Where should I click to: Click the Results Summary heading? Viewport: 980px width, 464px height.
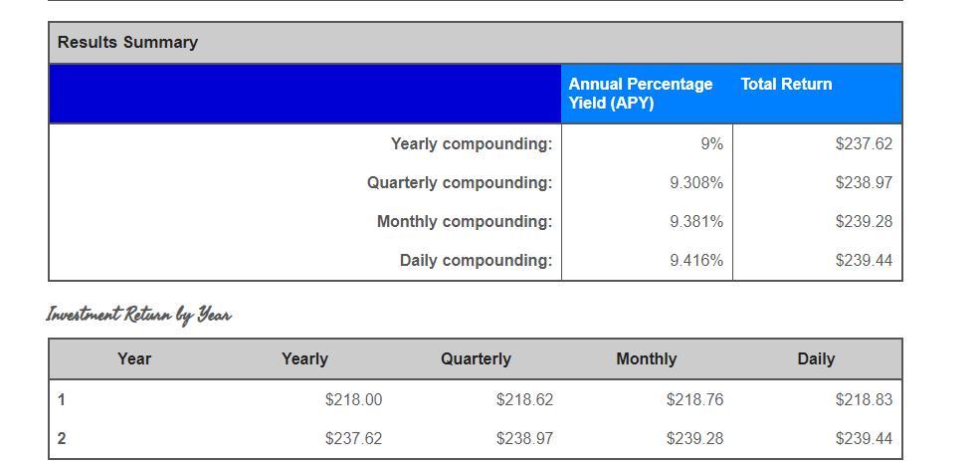127,43
